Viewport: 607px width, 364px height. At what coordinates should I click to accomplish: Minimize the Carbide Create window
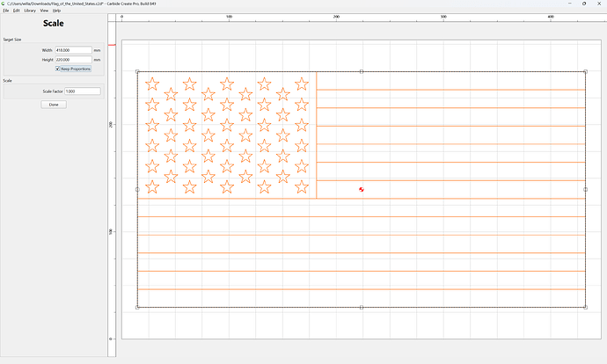[570, 4]
